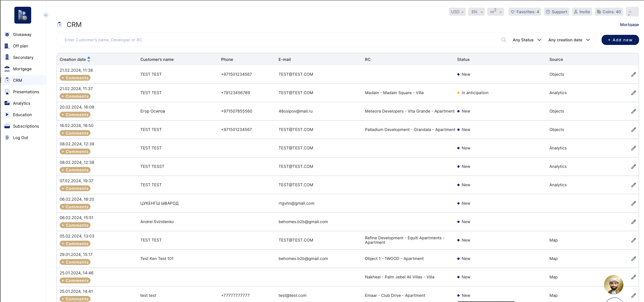Collapse the sidebar with the chevron icon
The image size is (644, 302).
pyautogui.click(x=46, y=15)
